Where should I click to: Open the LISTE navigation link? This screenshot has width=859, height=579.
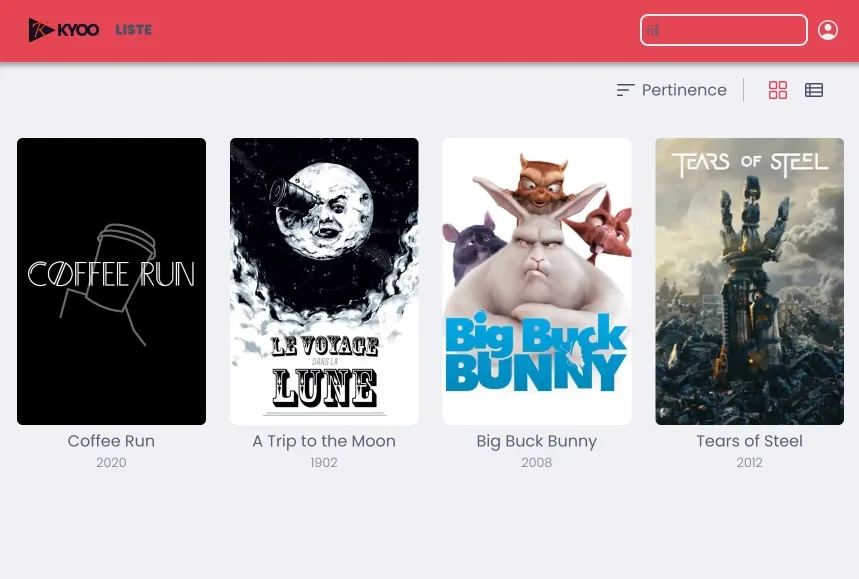point(133,30)
